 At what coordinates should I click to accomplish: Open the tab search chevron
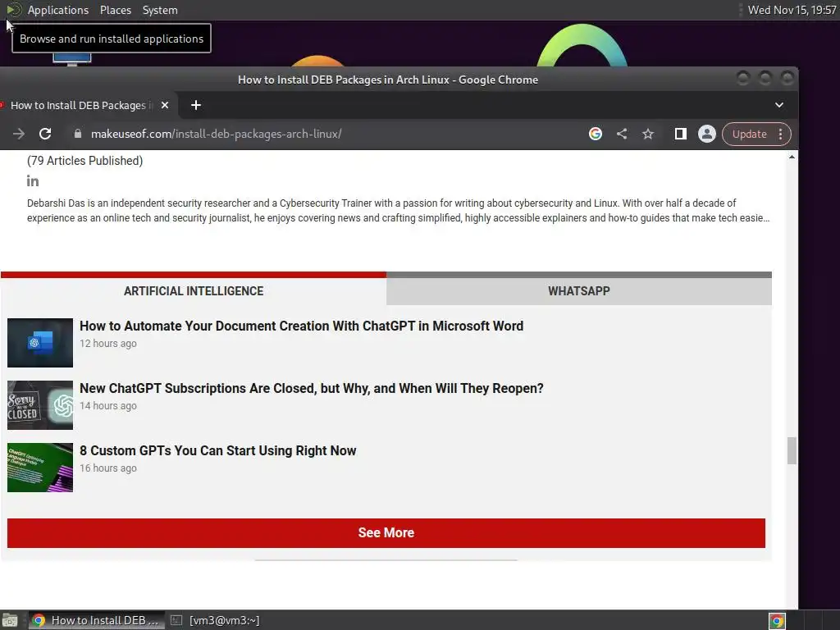pos(779,105)
